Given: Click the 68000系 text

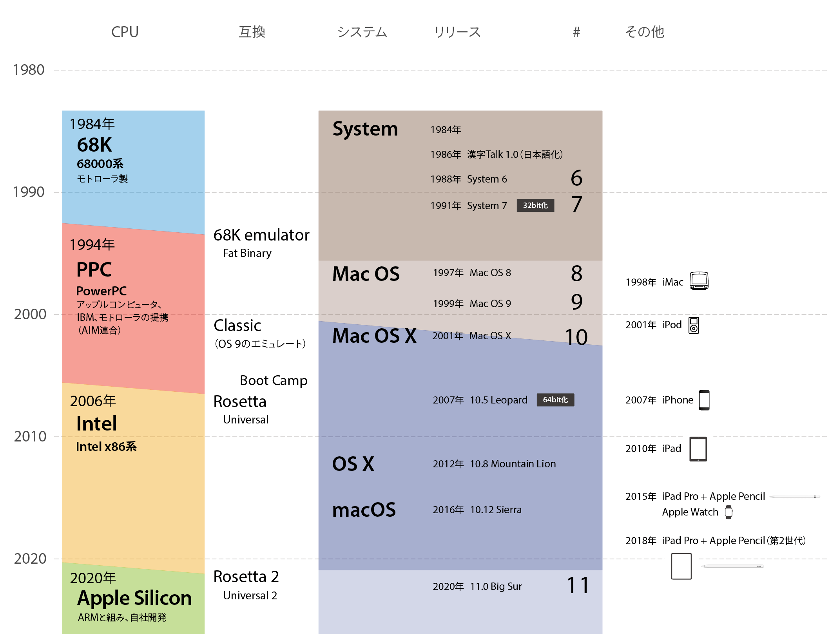Looking at the screenshot, I should click(100, 164).
